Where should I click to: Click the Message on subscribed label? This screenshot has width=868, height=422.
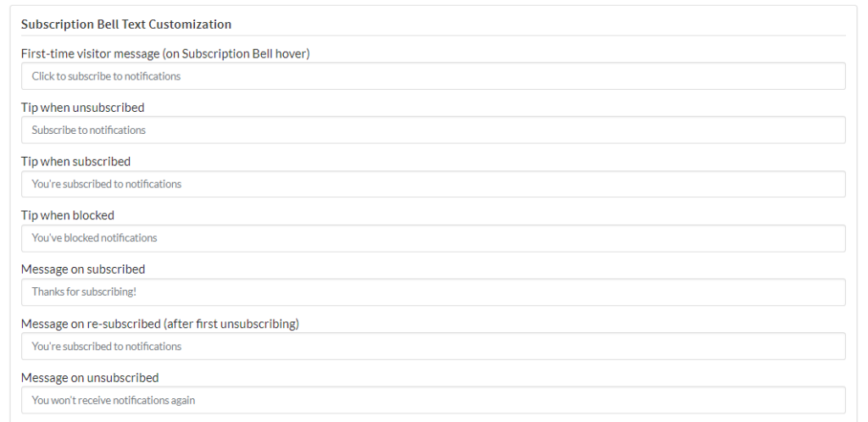(83, 269)
